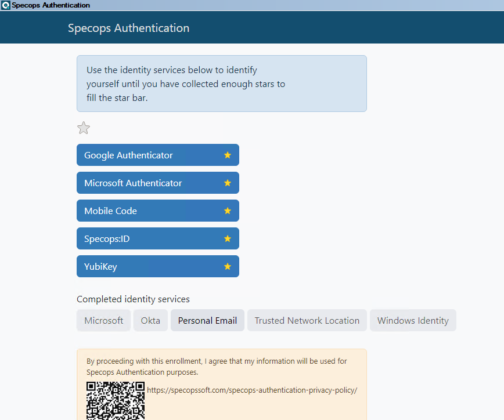Open Google Authenticator enrollment
This screenshot has height=420, width=504.
point(139,155)
